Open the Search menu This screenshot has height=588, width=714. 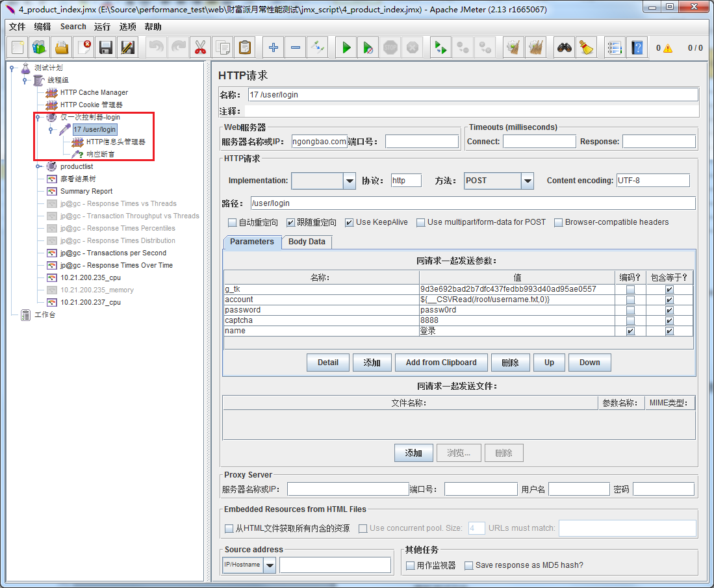[73, 27]
